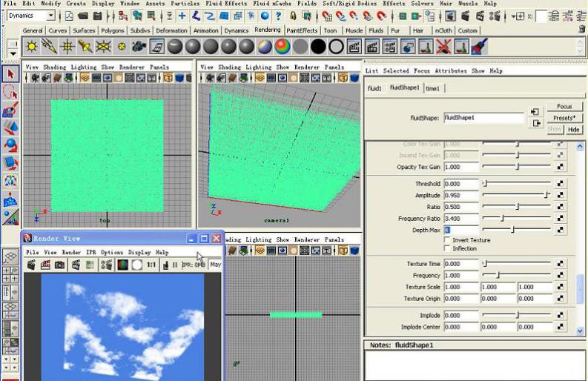The image size is (588, 381).
Task: Enable the Inflection checkbox
Action: point(446,248)
